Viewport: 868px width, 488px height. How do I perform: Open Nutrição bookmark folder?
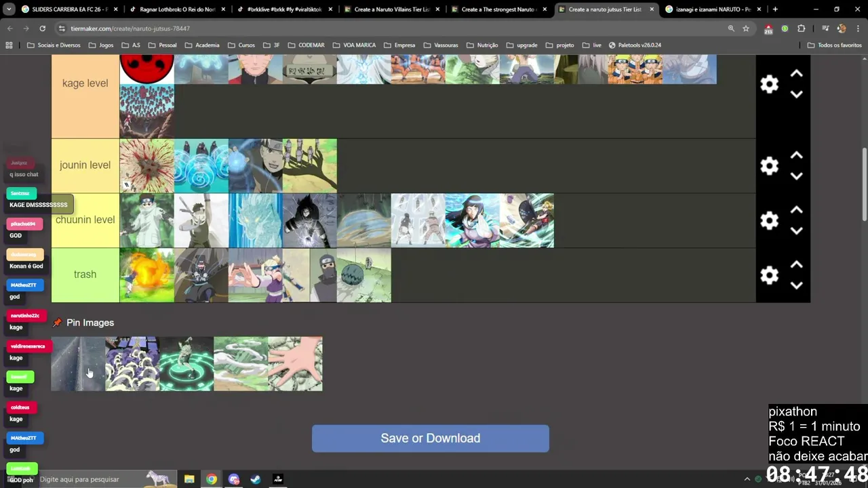pyautogui.click(x=482, y=45)
